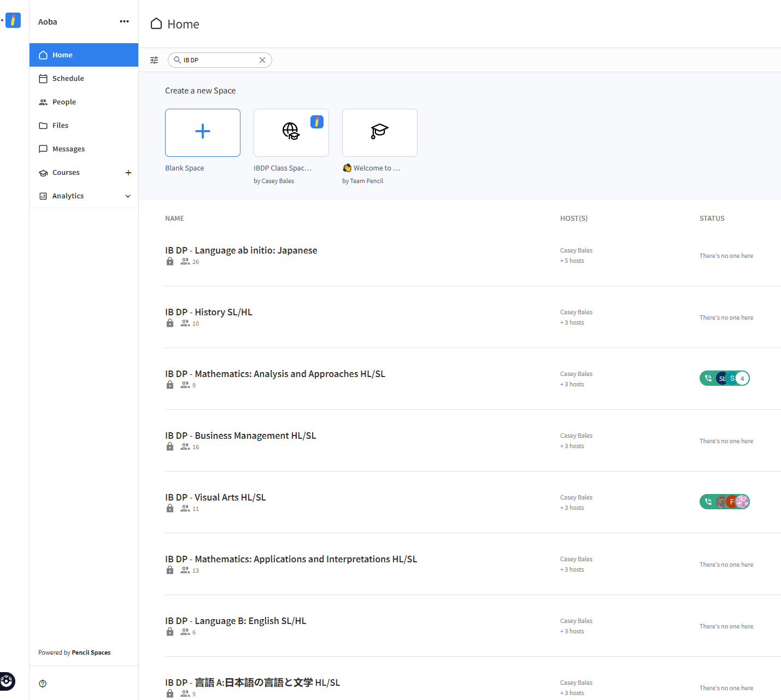781x700 pixels.
Task: Open the Aoba three-dot options menu
Action: point(124,22)
